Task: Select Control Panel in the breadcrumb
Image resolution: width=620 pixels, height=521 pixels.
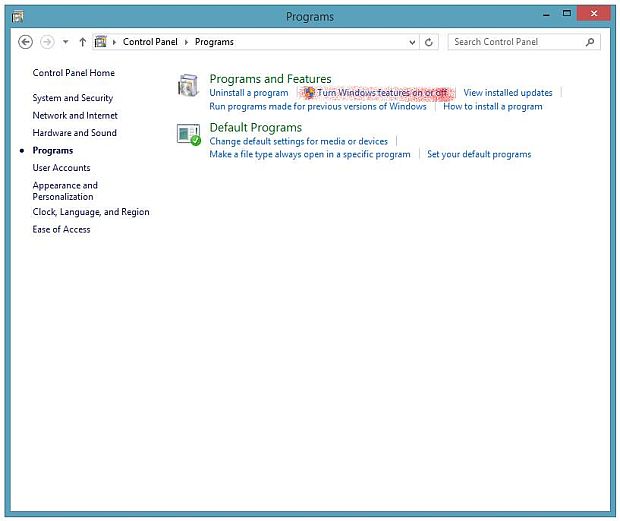Action: pyautogui.click(x=150, y=42)
